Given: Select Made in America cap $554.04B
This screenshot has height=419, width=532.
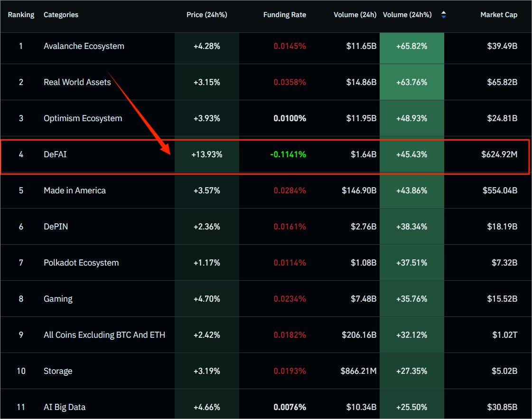Looking at the screenshot, I should coord(500,190).
